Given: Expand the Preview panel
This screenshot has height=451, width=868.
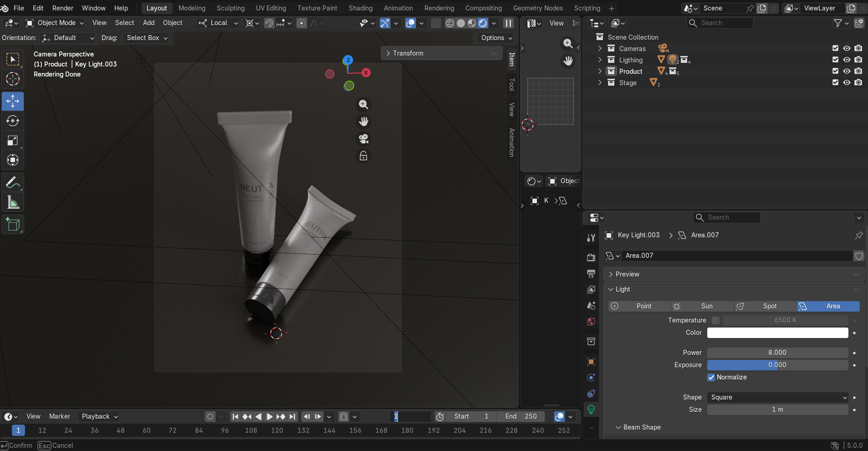Looking at the screenshot, I should [x=734, y=274].
